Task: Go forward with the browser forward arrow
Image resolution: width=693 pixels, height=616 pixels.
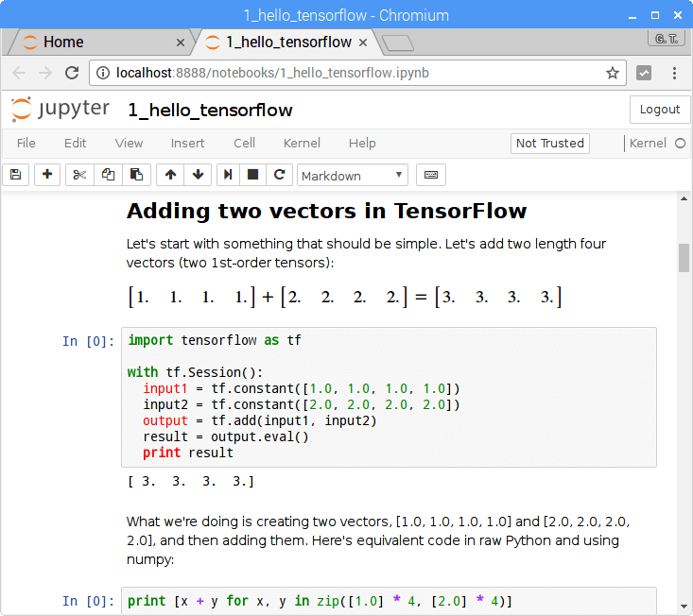Action: click(45, 73)
